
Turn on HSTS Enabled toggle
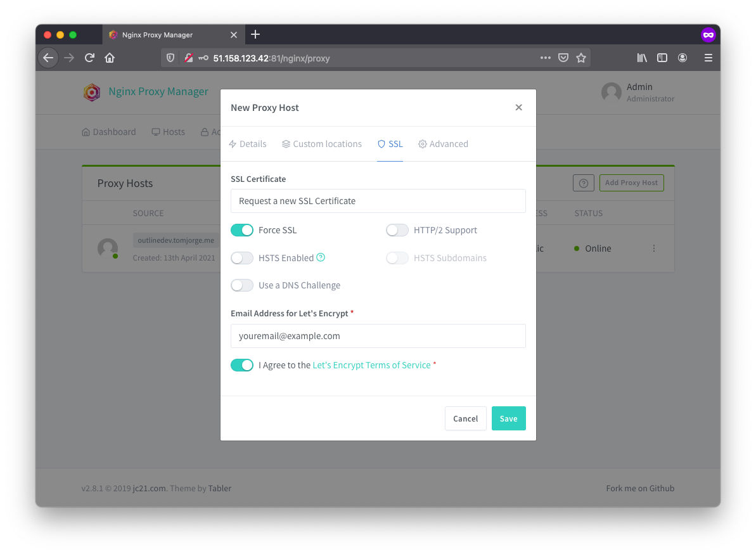pos(242,258)
